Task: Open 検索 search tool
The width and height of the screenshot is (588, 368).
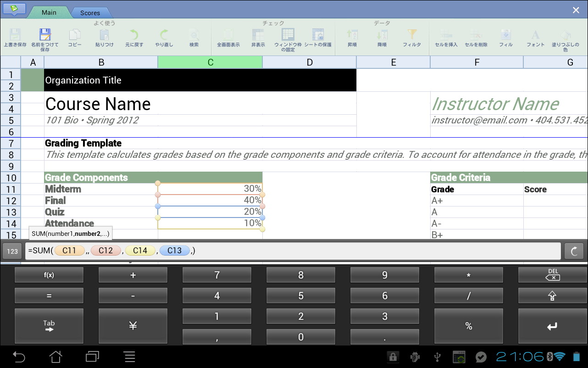Action: tap(194, 35)
